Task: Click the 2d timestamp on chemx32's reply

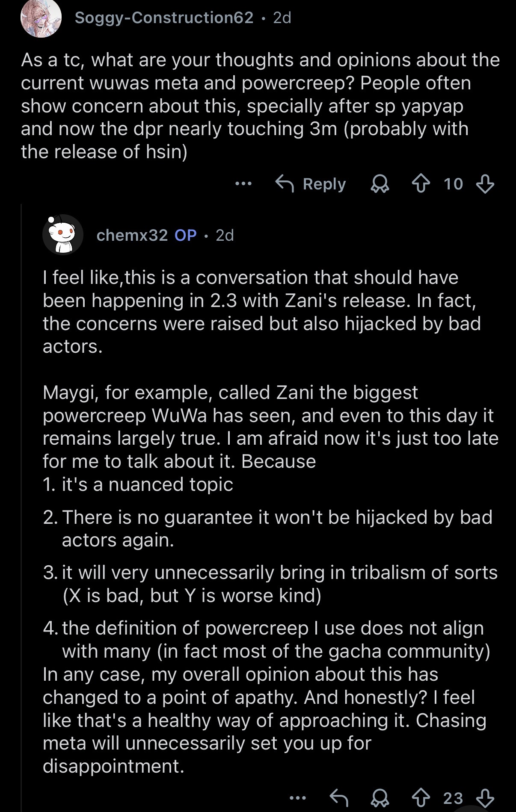Action: (x=225, y=235)
